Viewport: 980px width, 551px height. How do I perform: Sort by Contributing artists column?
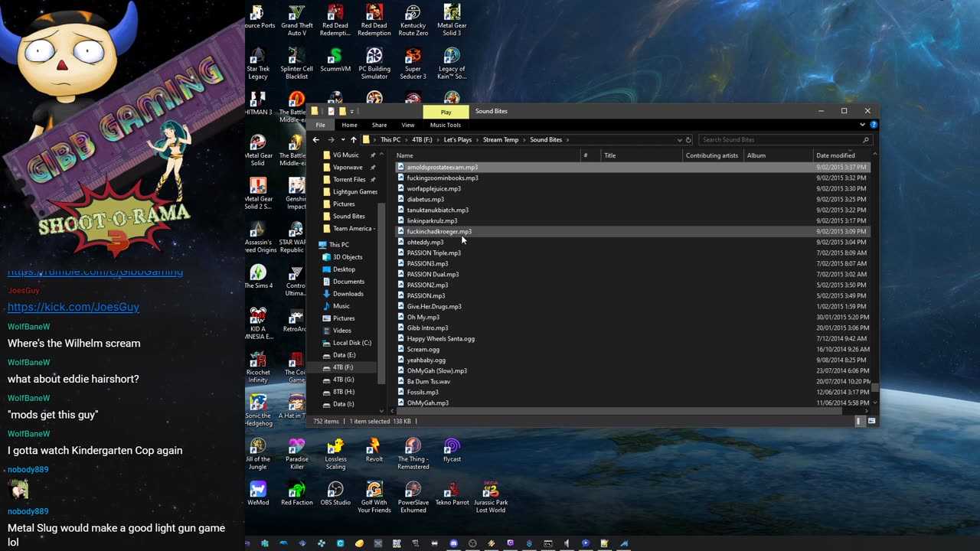pyautogui.click(x=712, y=155)
